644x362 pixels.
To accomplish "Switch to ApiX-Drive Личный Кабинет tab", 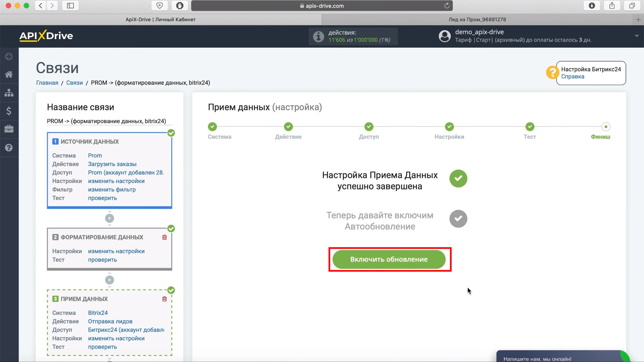I will tap(161, 19).
